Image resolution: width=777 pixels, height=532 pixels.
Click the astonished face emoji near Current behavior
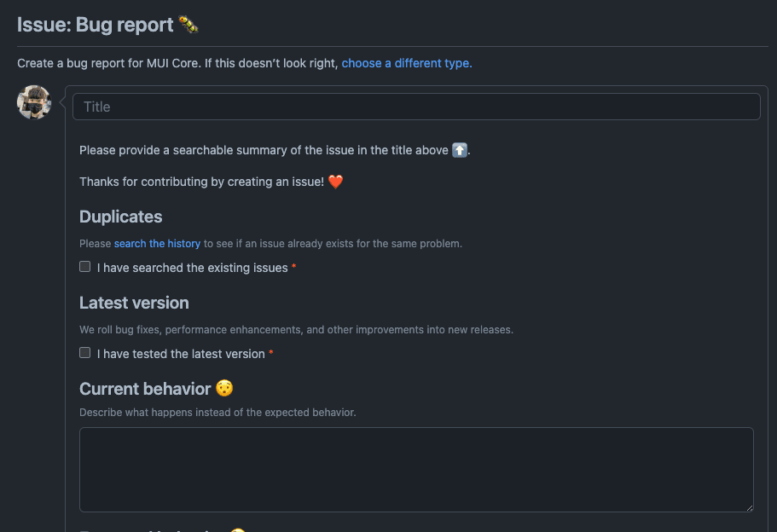224,389
